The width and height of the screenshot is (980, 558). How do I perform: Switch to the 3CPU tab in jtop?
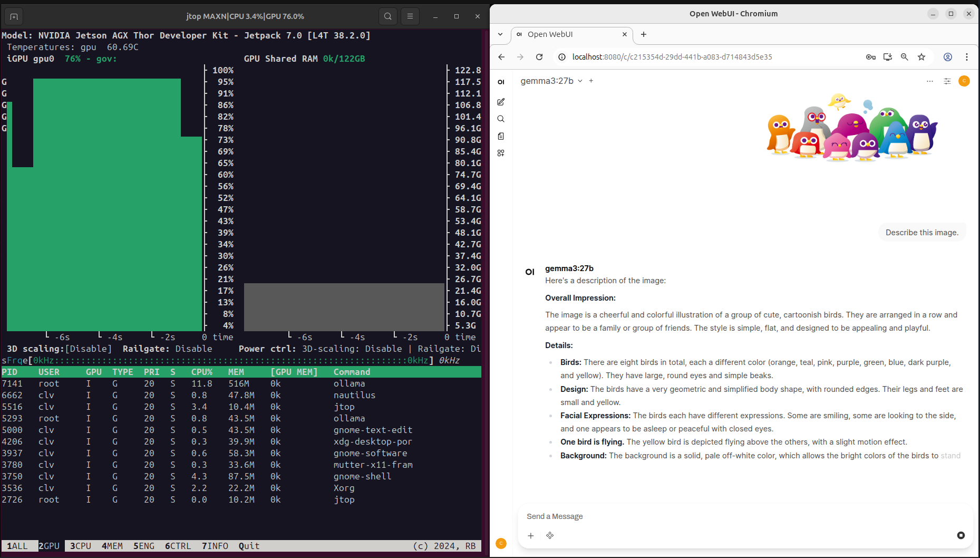click(81, 546)
